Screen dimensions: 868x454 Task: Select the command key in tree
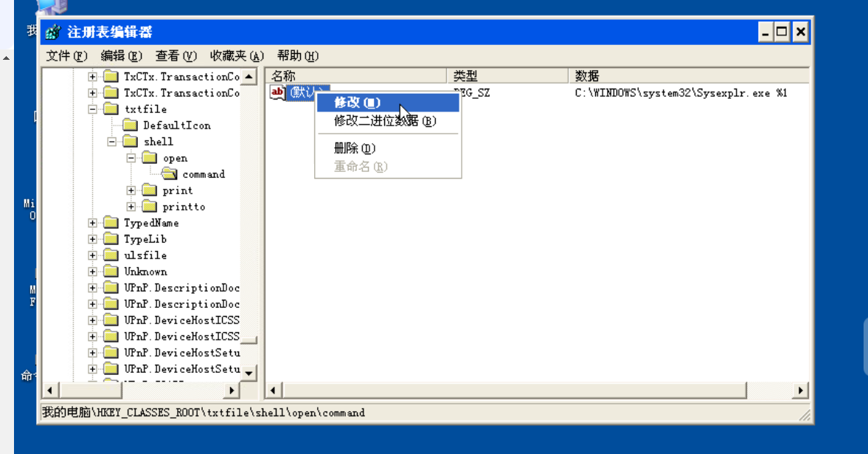click(x=204, y=175)
